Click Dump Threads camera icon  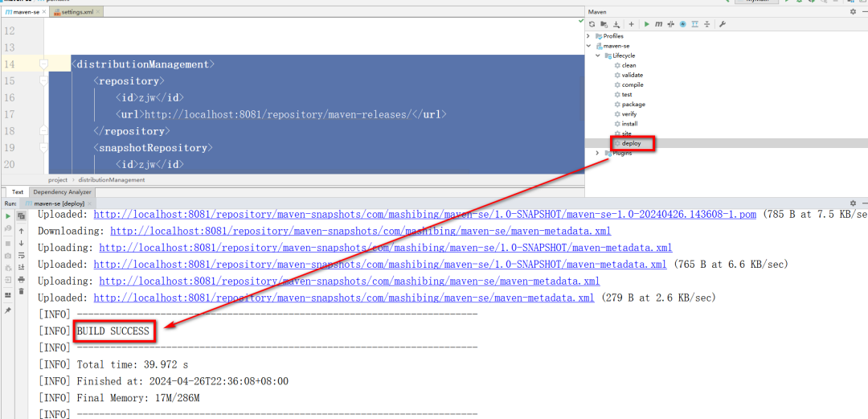pyautogui.click(x=8, y=256)
